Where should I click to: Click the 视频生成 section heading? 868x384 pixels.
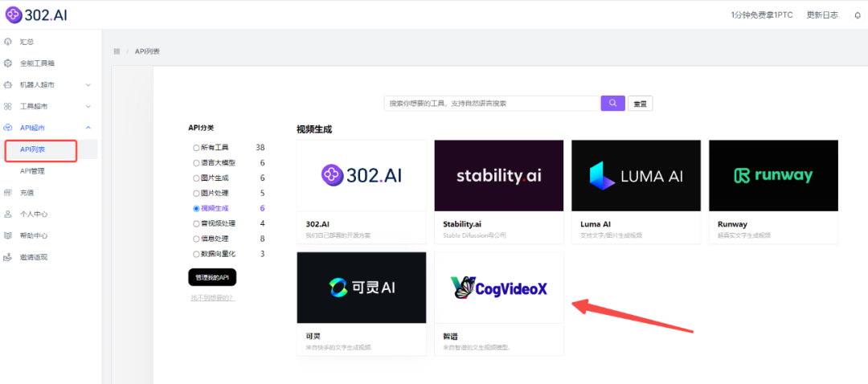(314, 130)
